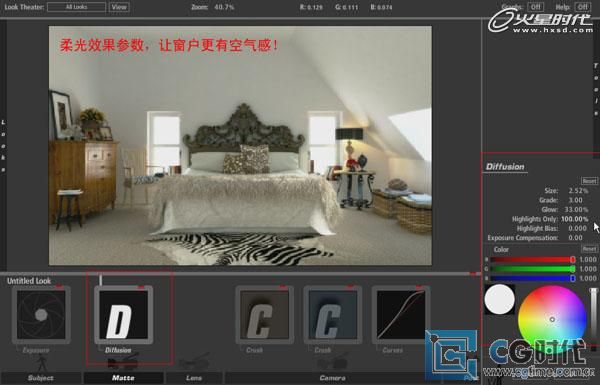Click the G: 0.111 readout

347,7
